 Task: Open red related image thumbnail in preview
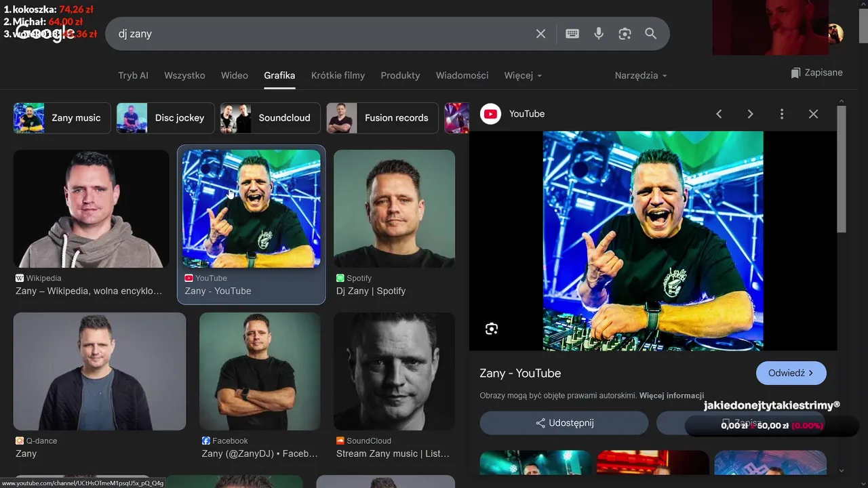click(652, 462)
